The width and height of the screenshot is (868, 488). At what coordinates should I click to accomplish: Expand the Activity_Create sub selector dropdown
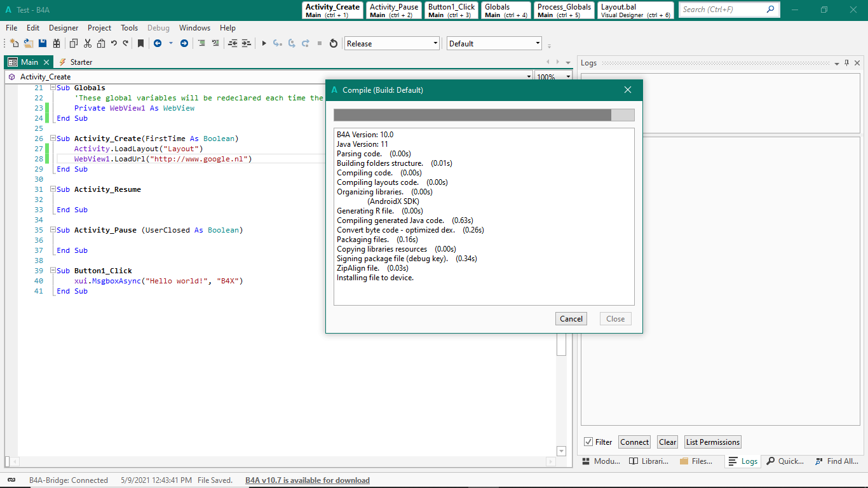(x=529, y=77)
